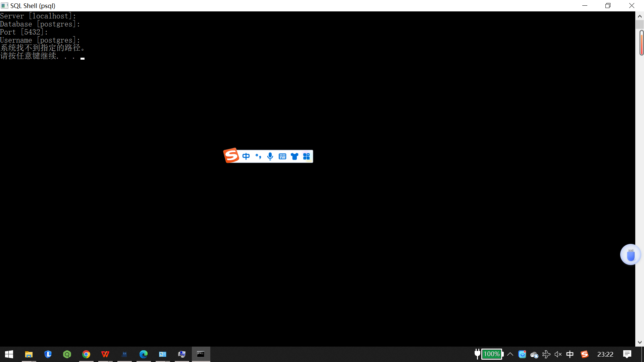This screenshot has height=362, width=644.
Task: Click scrollbar up arrow in console
Action: [x=640, y=16]
